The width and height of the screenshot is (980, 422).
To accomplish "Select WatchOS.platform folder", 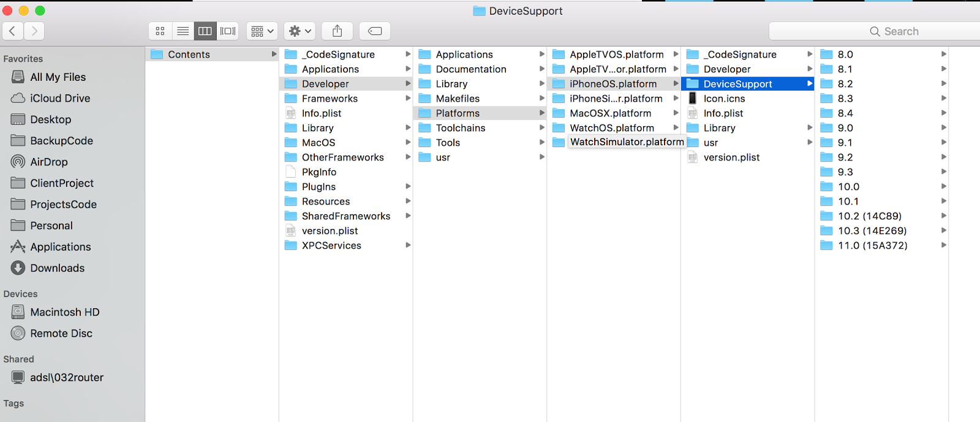I will coord(614,128).
